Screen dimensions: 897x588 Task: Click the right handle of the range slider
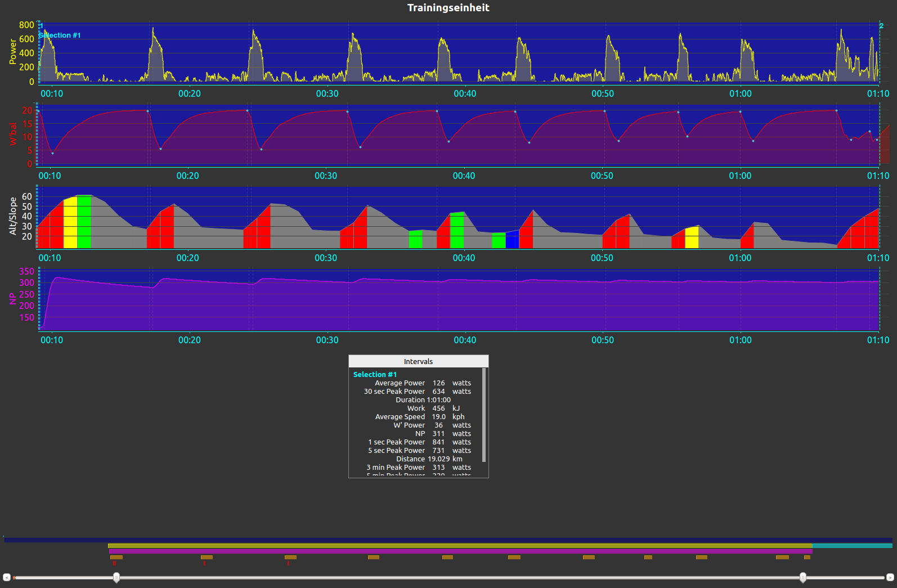[803, 577]
